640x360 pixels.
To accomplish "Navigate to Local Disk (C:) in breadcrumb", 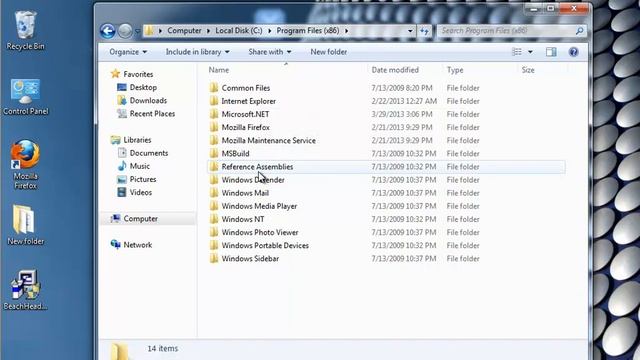I will (x=239, y=31).
